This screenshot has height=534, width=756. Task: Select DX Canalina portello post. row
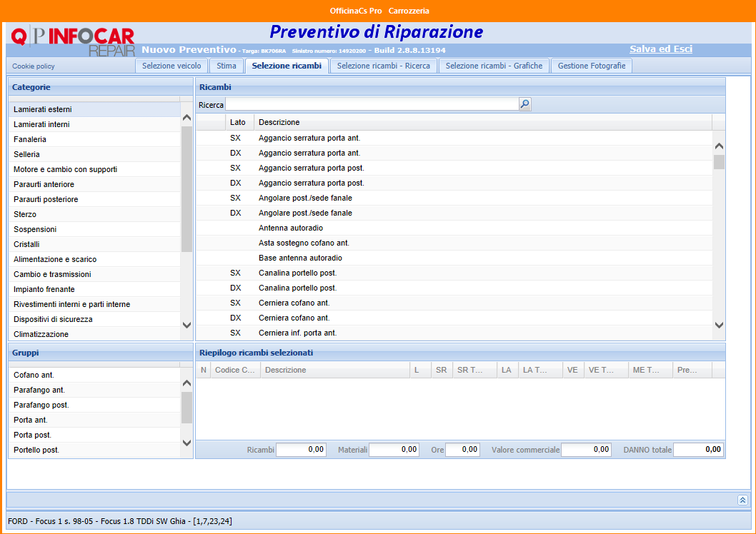[x=454, y=288]
